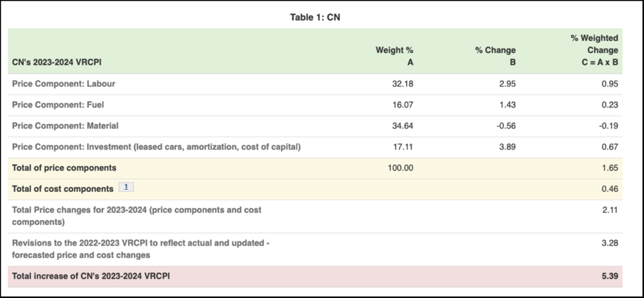Click the 'Price Component: Investment' row label
Screen dimensions: 644x298
[x=156, y=147]
